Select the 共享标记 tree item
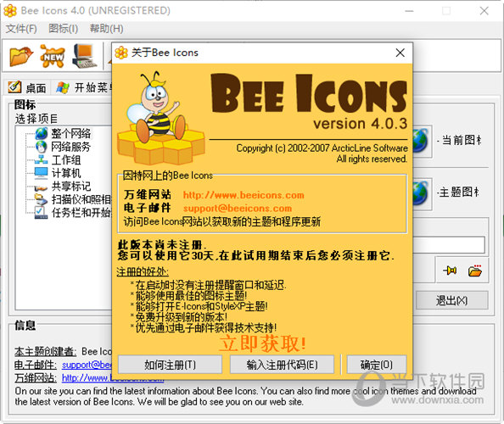The width and height of the screenshot is (504, 424). 64,186
